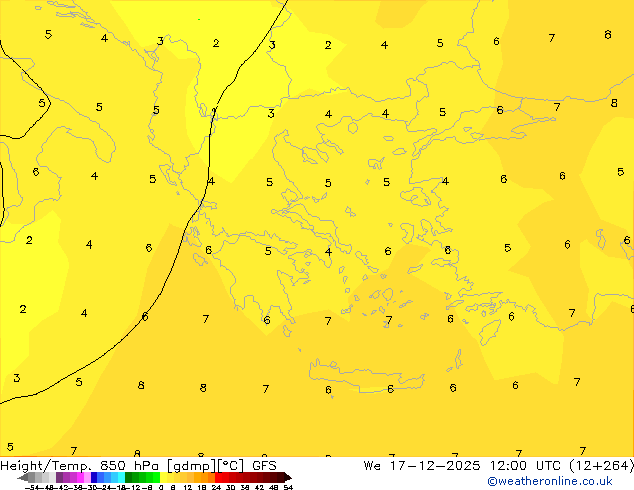Pick the bright yellow legend swatch
This screenshot has width=634, height=490.
[x=163, y=477]
